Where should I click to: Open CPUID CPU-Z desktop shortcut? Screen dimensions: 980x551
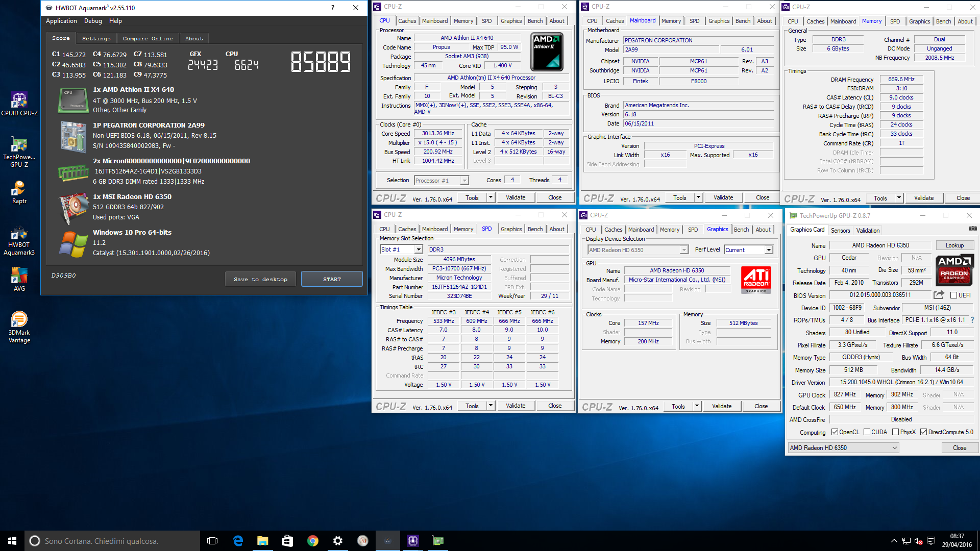(19, 104)
